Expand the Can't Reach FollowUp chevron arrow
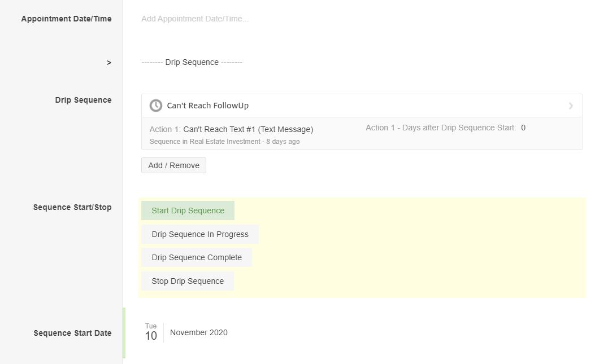Image resolution: width=595 pixels, height=364 pixels. click(571, 106)
